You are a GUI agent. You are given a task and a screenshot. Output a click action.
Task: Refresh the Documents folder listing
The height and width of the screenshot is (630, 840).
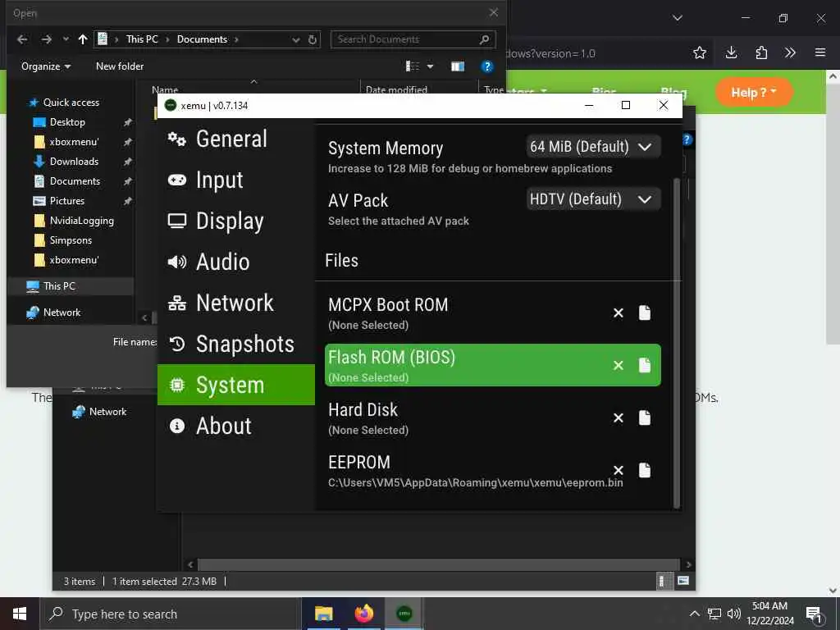pyautogui.click(x=313, y=39)
